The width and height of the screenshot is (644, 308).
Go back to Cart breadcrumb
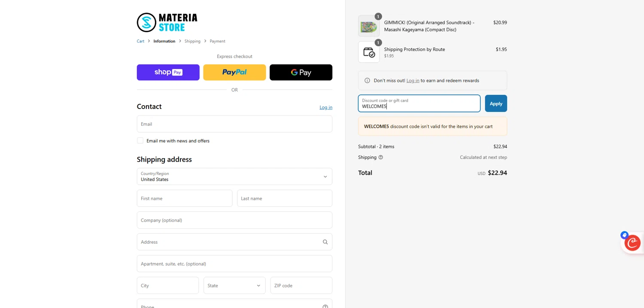pyautogui.click(x=140, y=41)
